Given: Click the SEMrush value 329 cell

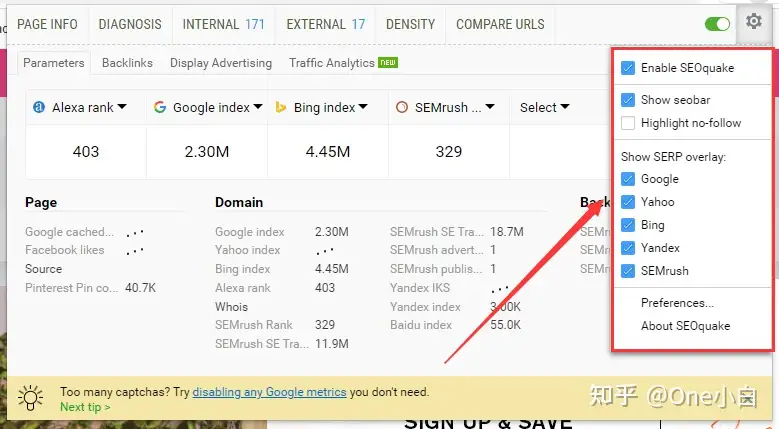Looking at the screenshot, I should click(449, 151).
